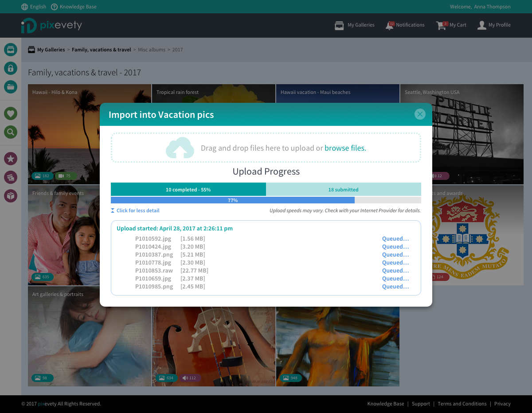
Task: Open My Galleries in top navigation
Action: [x=361, y=25]
